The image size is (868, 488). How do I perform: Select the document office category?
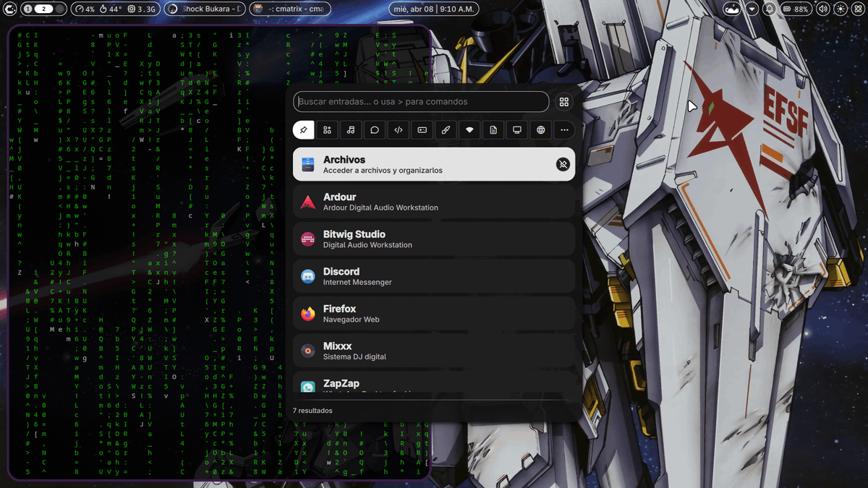tap(493, 130)
